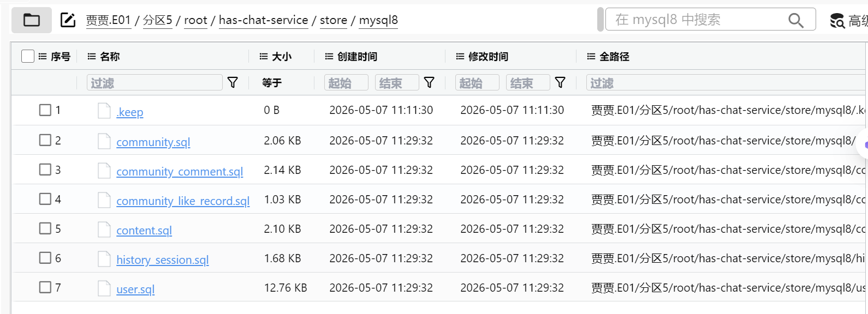Click the edit path pencil icon
Image resolution: width=868 pixels, height=314 pixels.
click(x=68, y=20)
